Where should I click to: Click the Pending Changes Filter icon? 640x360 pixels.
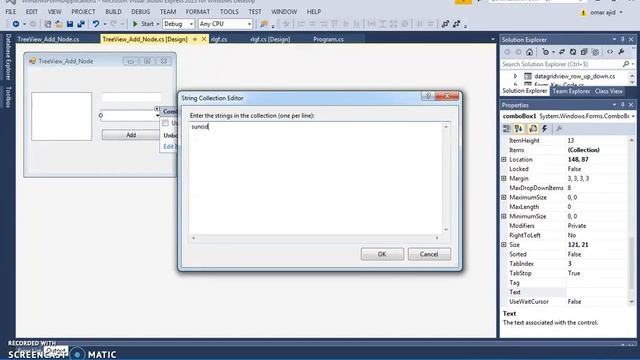click(x=545, y=52)
